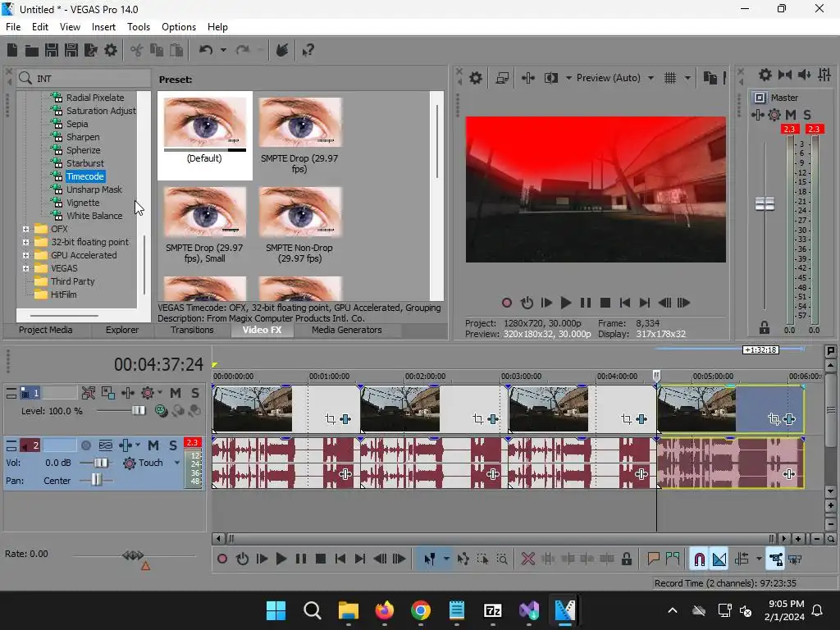Solo audio track 2
The height and width of the screenshot is (630, 840).
pyautogui.click(x=172, y=445)
